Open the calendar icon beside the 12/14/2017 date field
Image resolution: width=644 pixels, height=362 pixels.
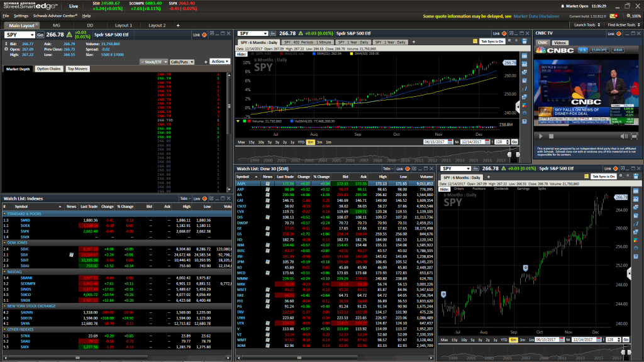(x=487, y=143)
